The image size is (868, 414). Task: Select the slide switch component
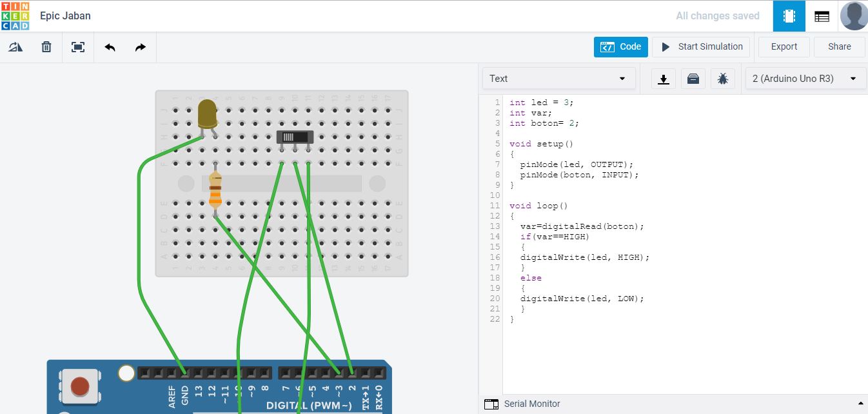coord(295,137)
